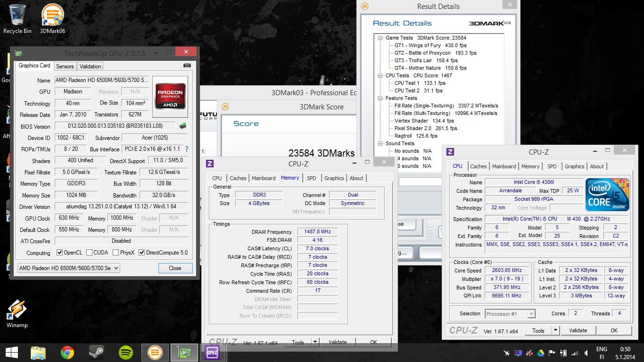
Task: Open Steam from the taskbar
Action: [x=96, y=352]
